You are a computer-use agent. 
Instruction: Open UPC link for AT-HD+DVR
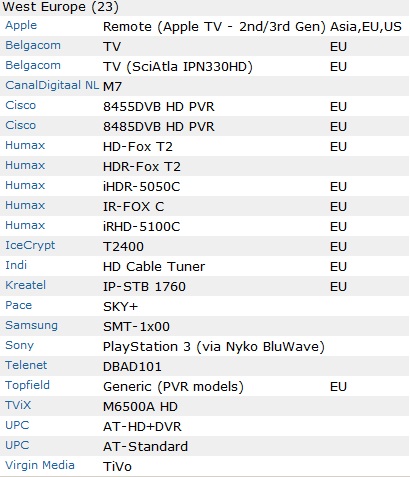(17, 425)
